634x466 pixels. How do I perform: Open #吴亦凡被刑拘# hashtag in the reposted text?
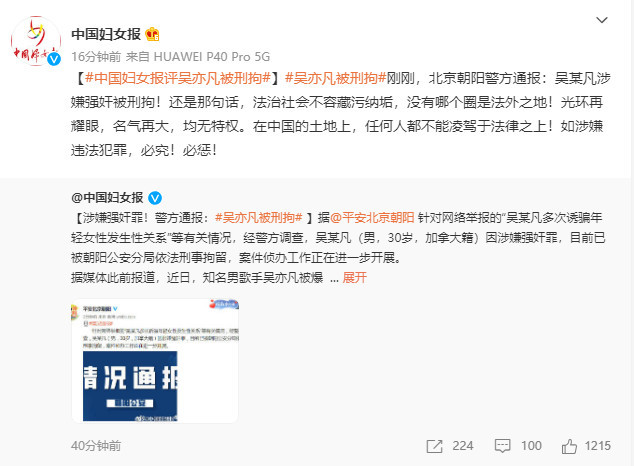tap(259, 218)
